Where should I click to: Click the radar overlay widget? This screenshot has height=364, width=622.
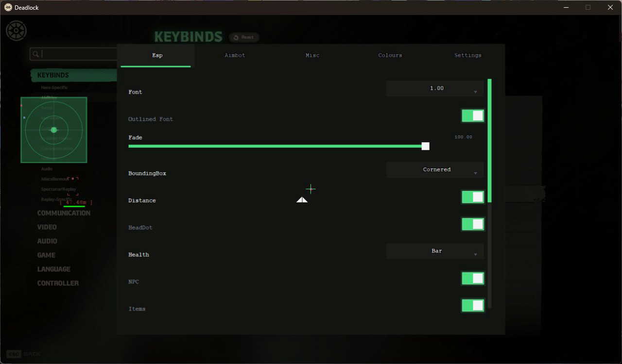click(54, 130)
